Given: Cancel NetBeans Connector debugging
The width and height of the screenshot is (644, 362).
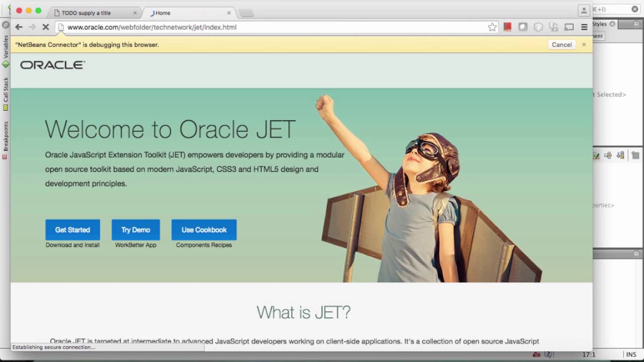Looking at the screenshot, I should pyautogui.click(x=561, y=45).
